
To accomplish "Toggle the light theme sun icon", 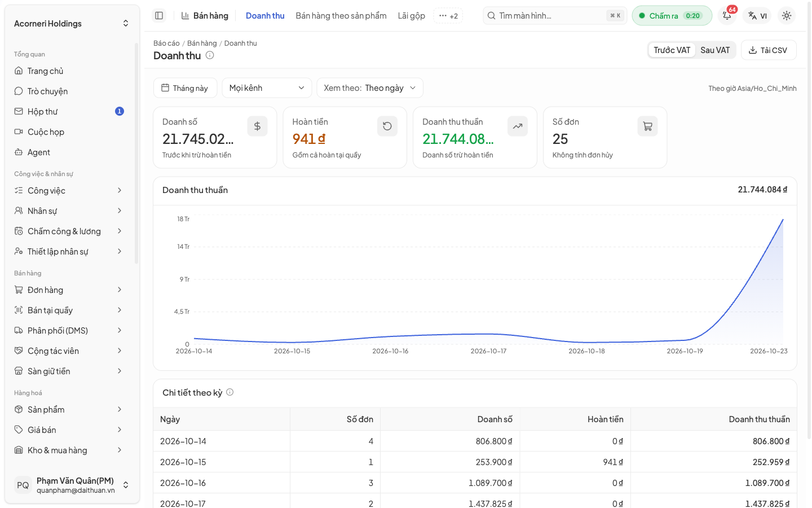I will pyautogui.click(x=787, y=16).
